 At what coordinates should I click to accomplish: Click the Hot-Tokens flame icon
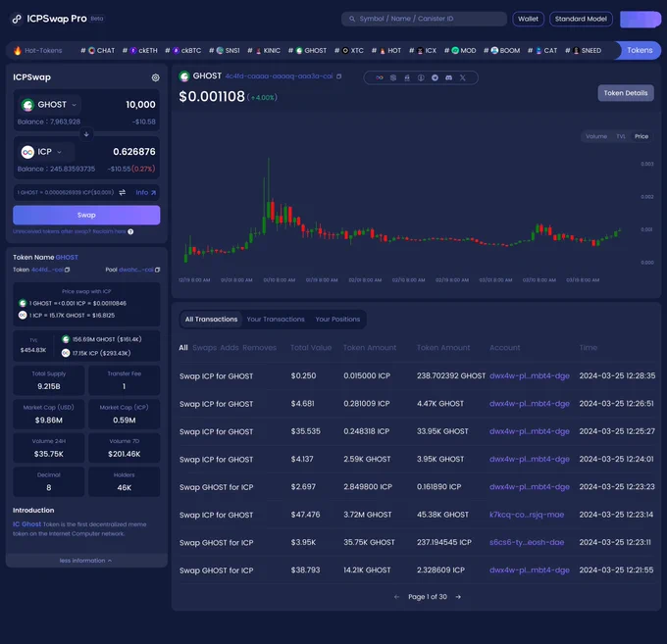click(18, 51)
